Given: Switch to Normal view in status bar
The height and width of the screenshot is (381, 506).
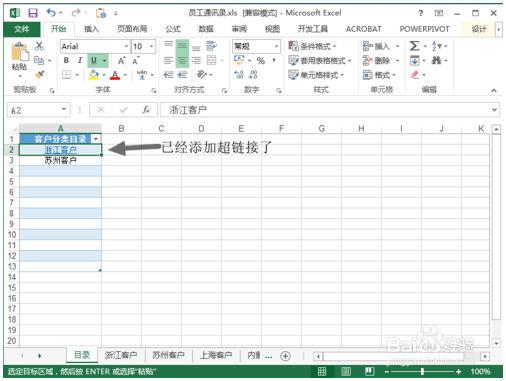Looking at the screenshot, I should (x=322, y=371).
